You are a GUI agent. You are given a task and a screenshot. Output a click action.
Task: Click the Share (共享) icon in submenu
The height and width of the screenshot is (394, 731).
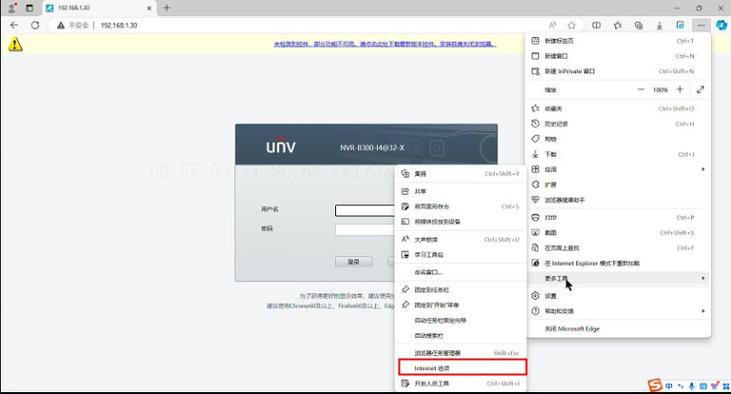click(x=405, y=191)
